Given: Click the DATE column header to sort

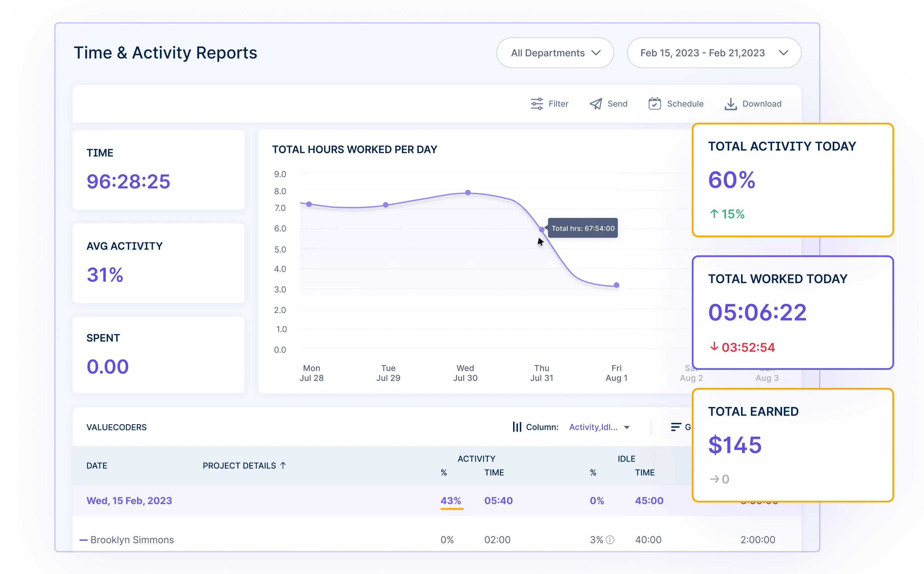Looking at the screenshot, I should 96,465.
